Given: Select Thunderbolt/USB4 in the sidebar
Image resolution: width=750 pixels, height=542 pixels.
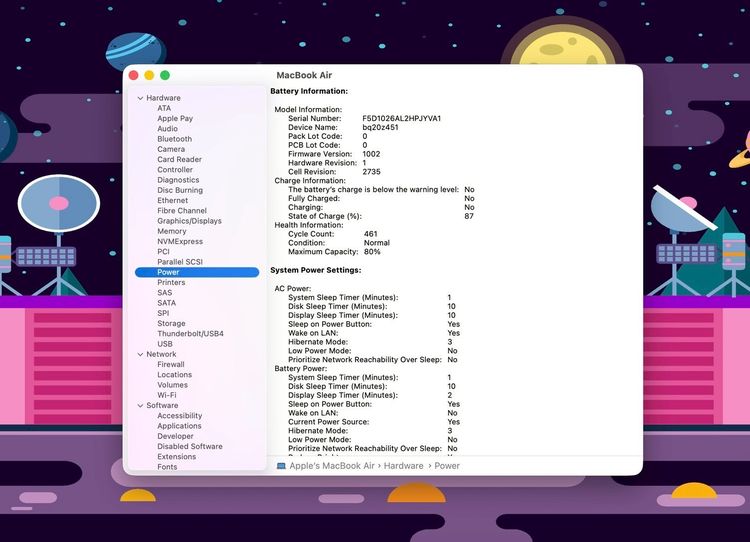Looking at the screenshot, I should (190, 333).
